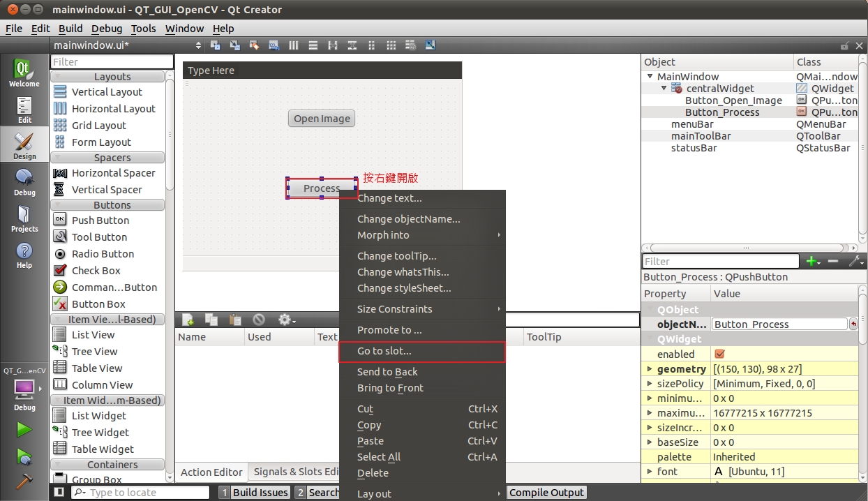Open the Build Issues output pane
Image resolution: width=868 pixels, height=501 pixels.
(x=253, y=493)
